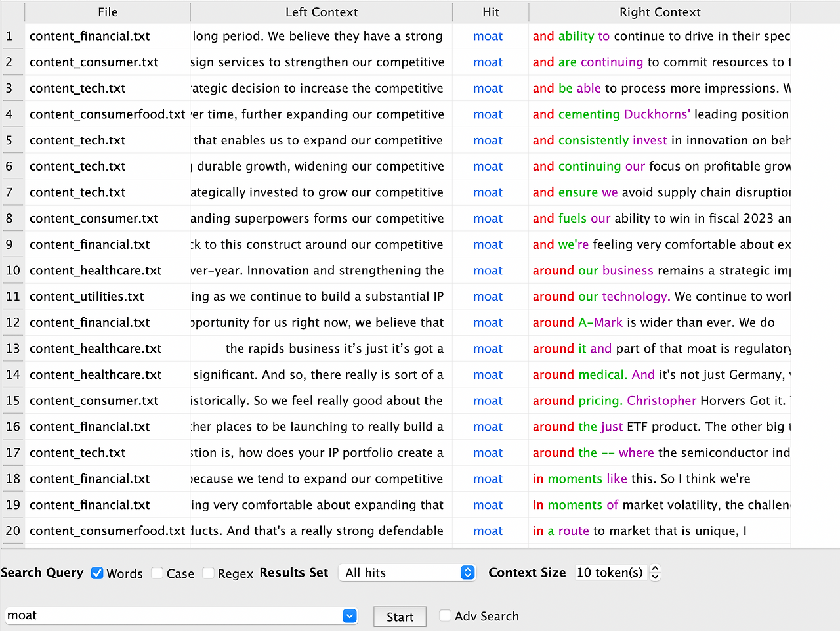Select left context 'that enables us to expand'
The height and width of the screenshot is (631, 840).
click(x=270, y=141)
